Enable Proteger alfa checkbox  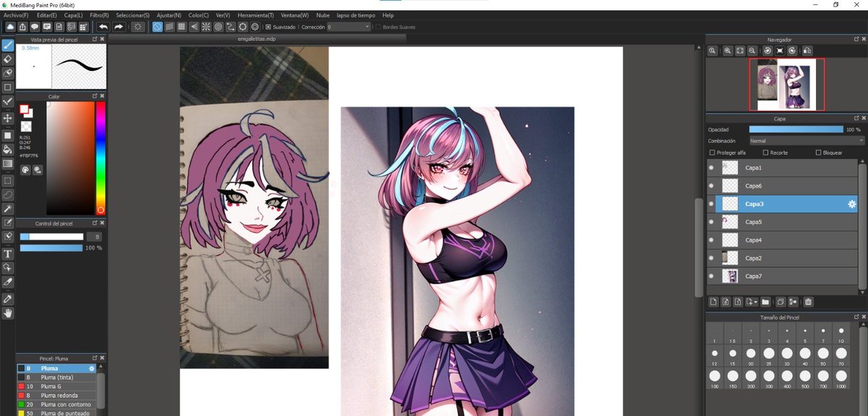click(712, 153)
